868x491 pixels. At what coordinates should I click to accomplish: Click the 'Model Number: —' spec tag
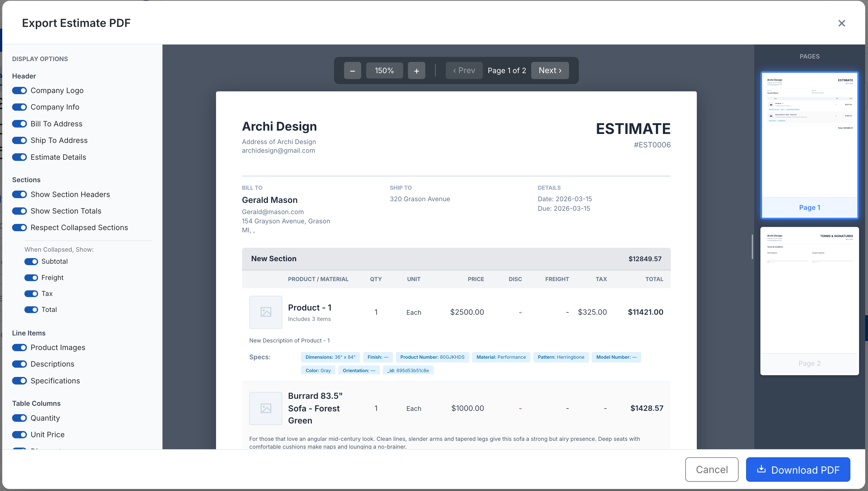(616, 357)
